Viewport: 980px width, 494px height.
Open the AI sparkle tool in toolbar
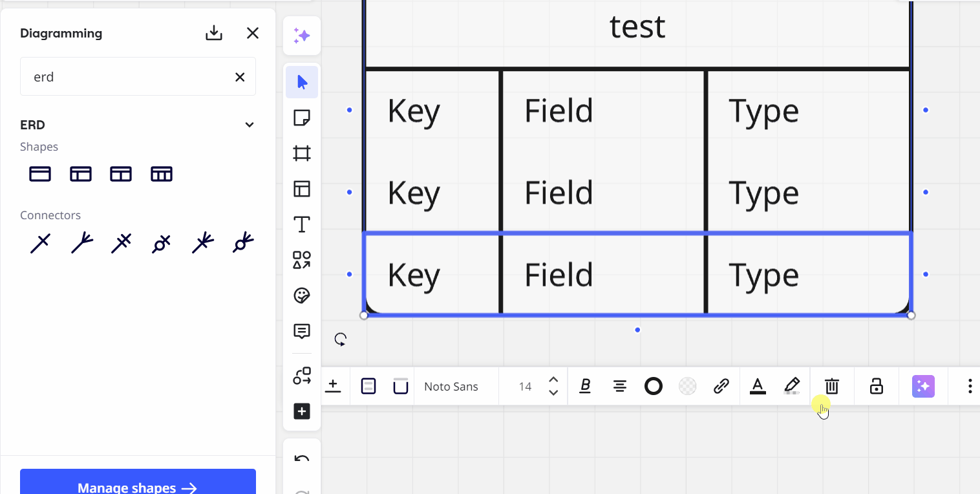pyautogui.click(x=302, y=36)
